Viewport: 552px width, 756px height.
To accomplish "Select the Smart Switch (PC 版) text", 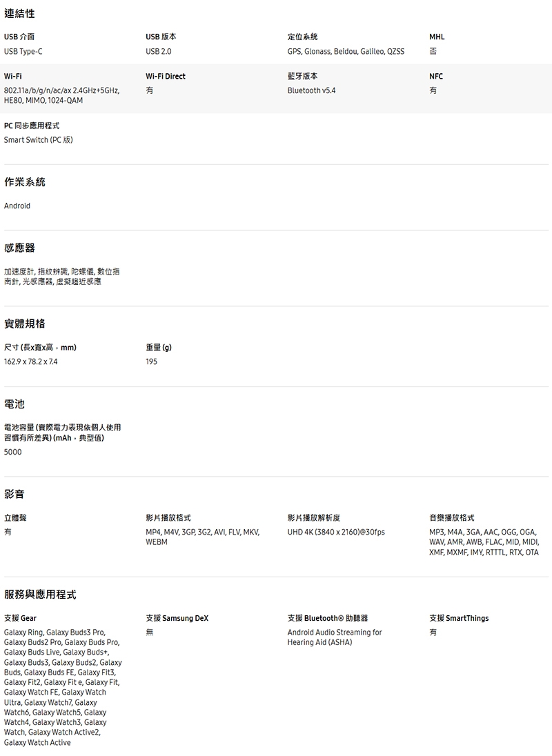I will (39, 140).
